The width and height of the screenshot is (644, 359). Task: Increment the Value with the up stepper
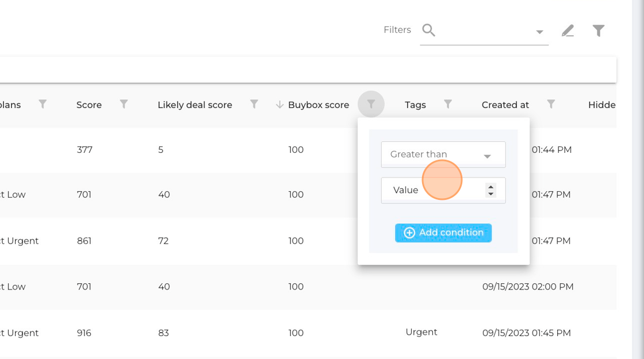[x=491, y=187]
